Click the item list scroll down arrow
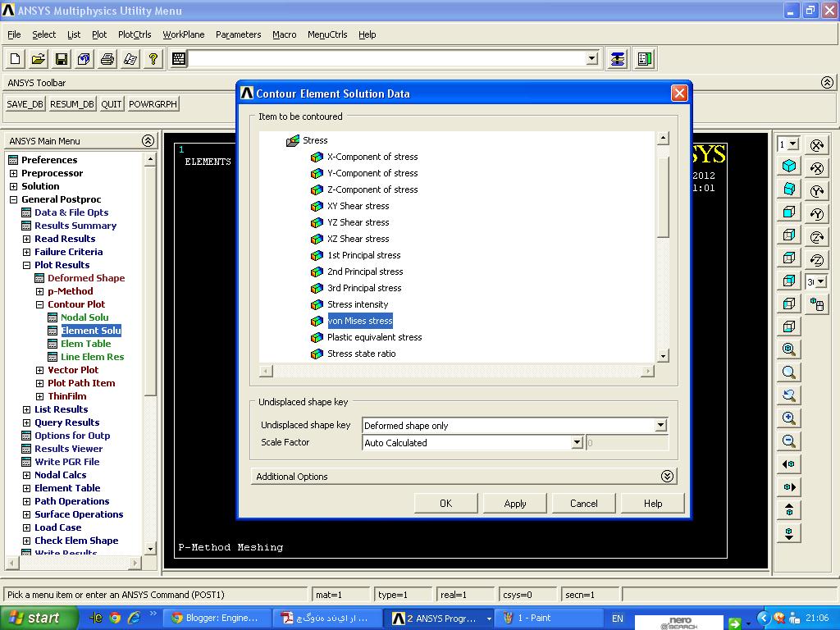 [x=663, y=356]
